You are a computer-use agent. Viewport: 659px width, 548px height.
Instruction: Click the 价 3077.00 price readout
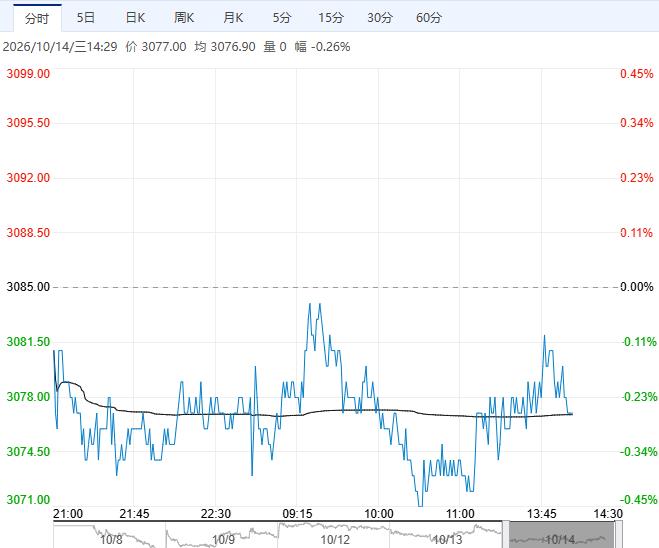point(156,46)
